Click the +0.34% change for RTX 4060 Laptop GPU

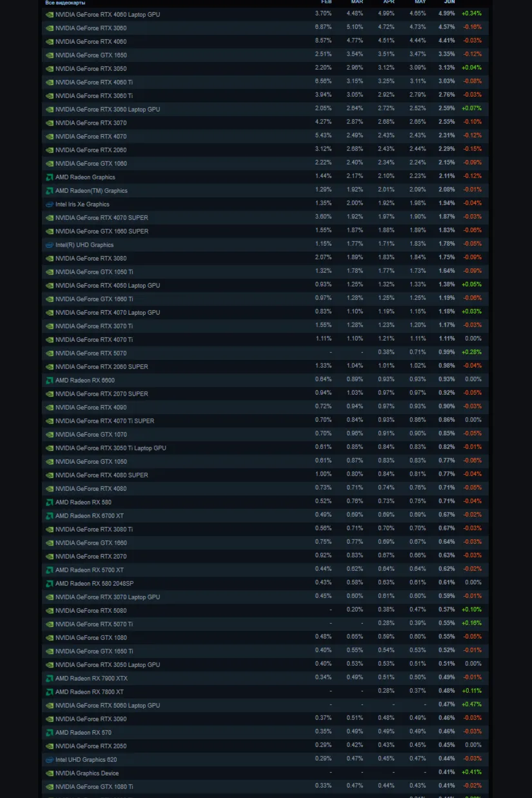point(471,14)
